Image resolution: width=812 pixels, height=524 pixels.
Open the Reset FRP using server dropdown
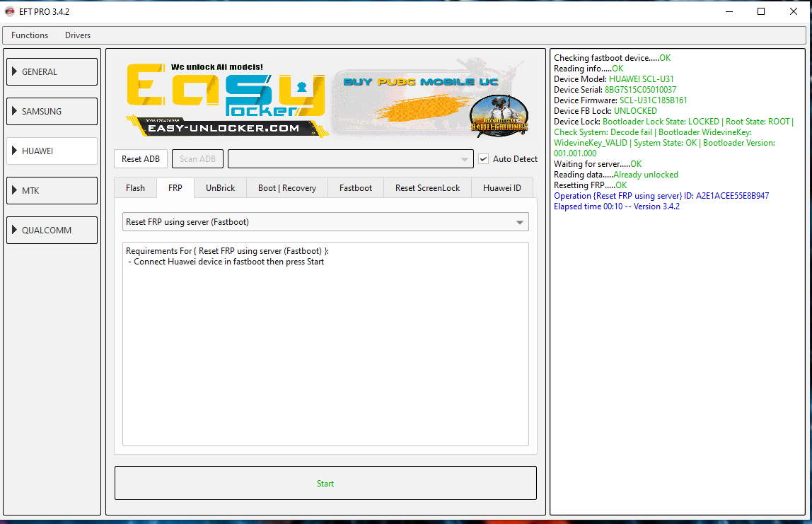click(325, 221)
